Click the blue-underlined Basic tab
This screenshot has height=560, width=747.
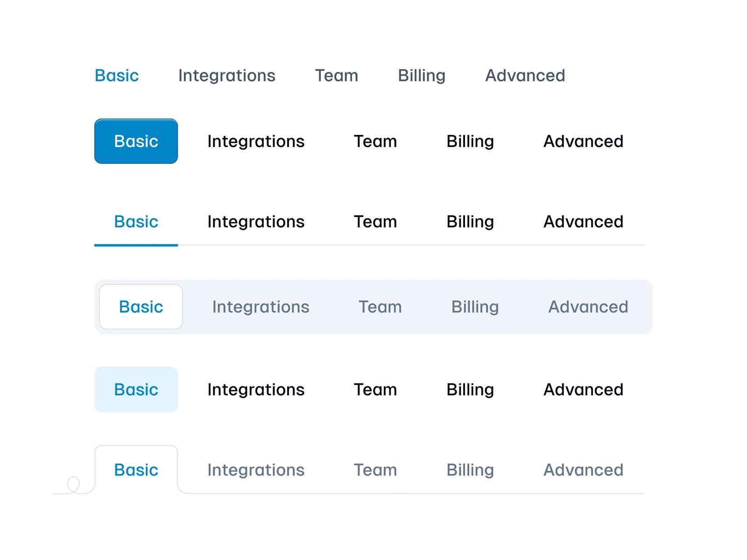[136, 222]
